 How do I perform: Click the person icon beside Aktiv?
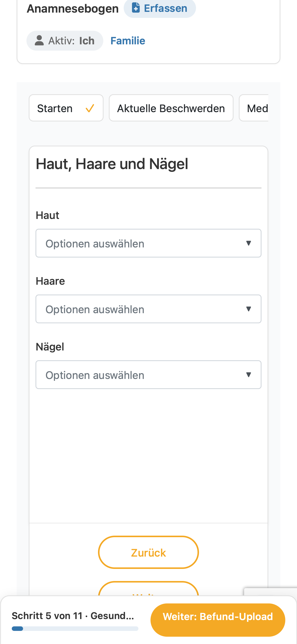tap(39, 40)
